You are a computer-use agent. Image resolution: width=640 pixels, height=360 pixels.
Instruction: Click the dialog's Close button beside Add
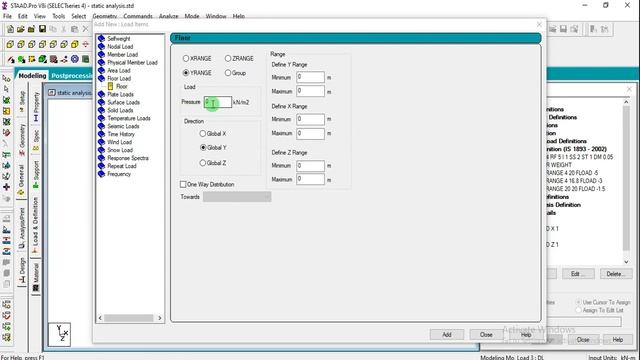(x=486, y=335)
